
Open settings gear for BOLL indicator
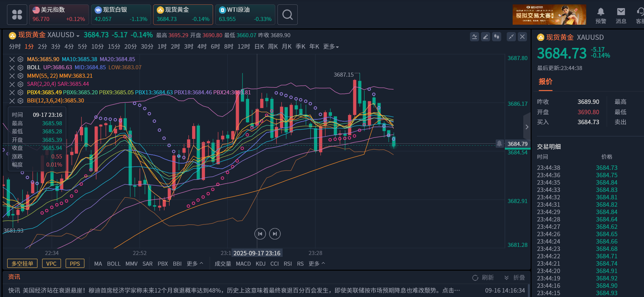tap(21, 67)
